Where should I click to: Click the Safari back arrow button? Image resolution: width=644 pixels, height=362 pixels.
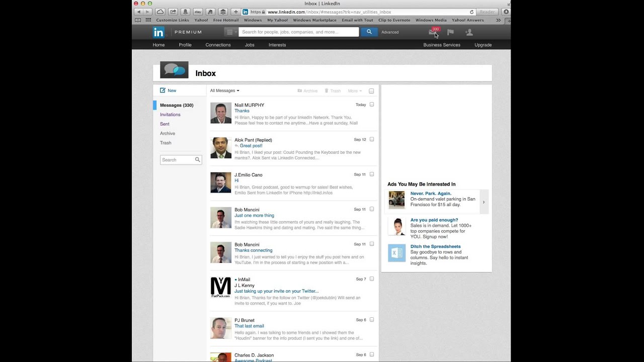139,12
